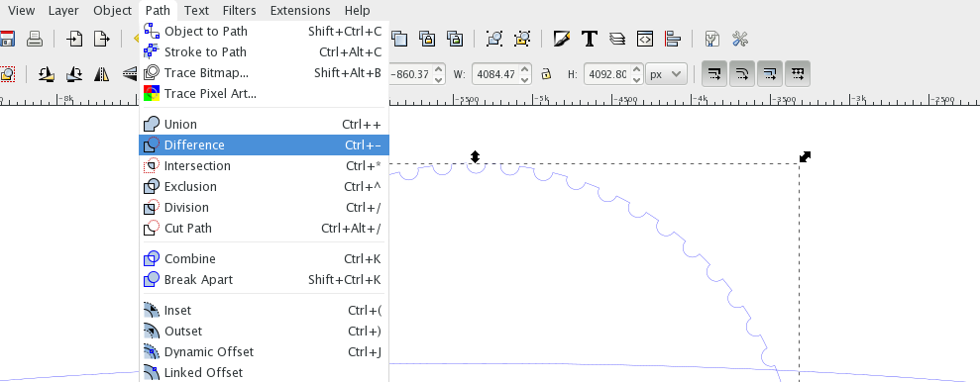The height and width of the screenshot is (382, 980).
Task: Toggle scale stroke width button
Action: [714, 74]
